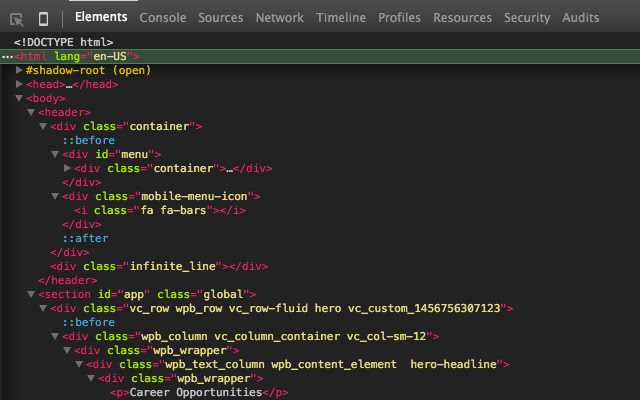Switch to the Console tab

[x=162, y=18]
